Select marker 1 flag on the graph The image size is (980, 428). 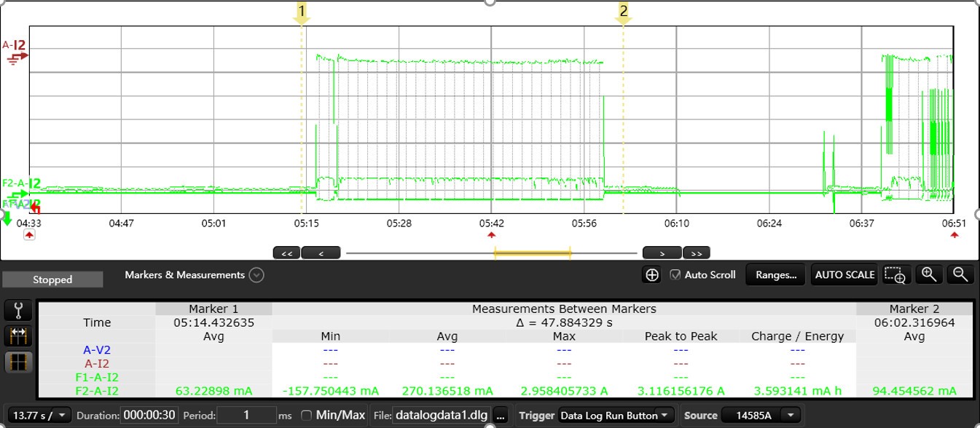tap(302, 12)
